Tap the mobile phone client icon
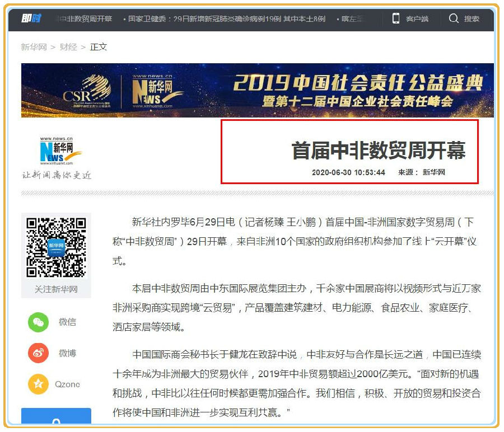Screen dimensions: 504x432 (396, 18)
